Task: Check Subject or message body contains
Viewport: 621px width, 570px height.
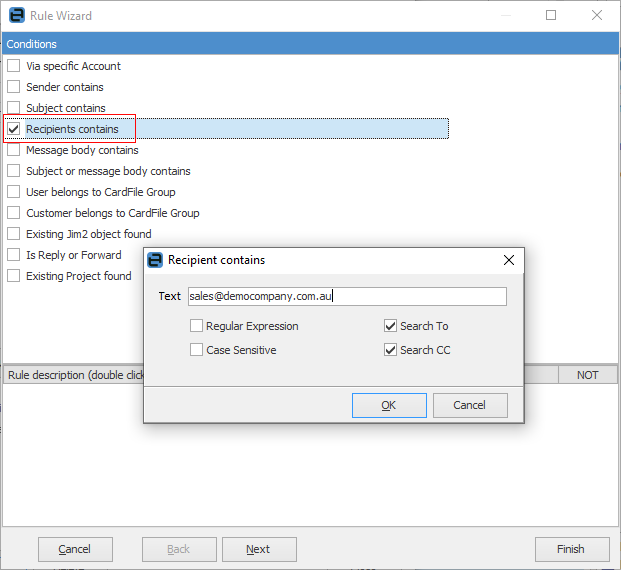Action: [x=13, y=171]
